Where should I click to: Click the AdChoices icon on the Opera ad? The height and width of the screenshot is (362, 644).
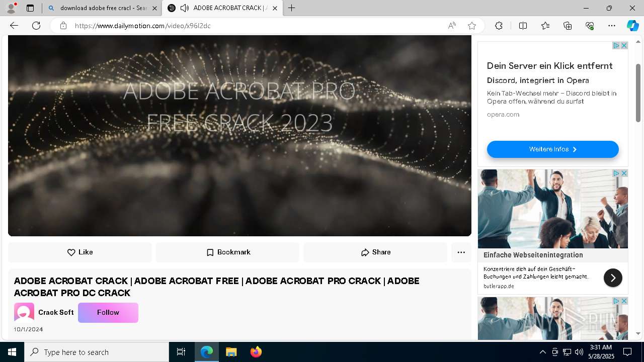coord(616,46)
